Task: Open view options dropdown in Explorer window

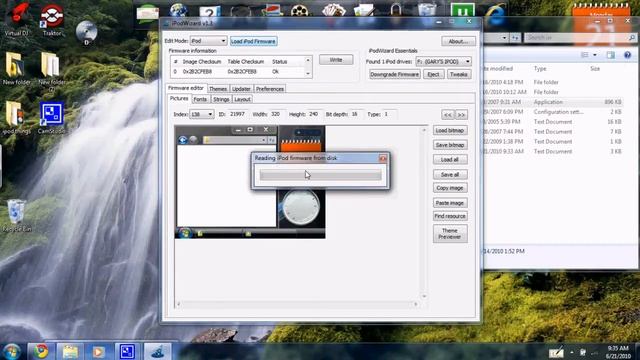Action: 595,55
